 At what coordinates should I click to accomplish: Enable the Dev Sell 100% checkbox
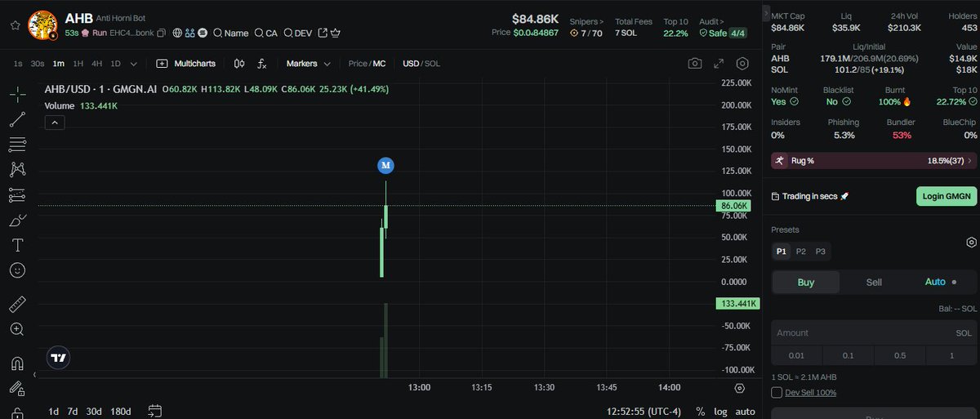click(777, 393)
